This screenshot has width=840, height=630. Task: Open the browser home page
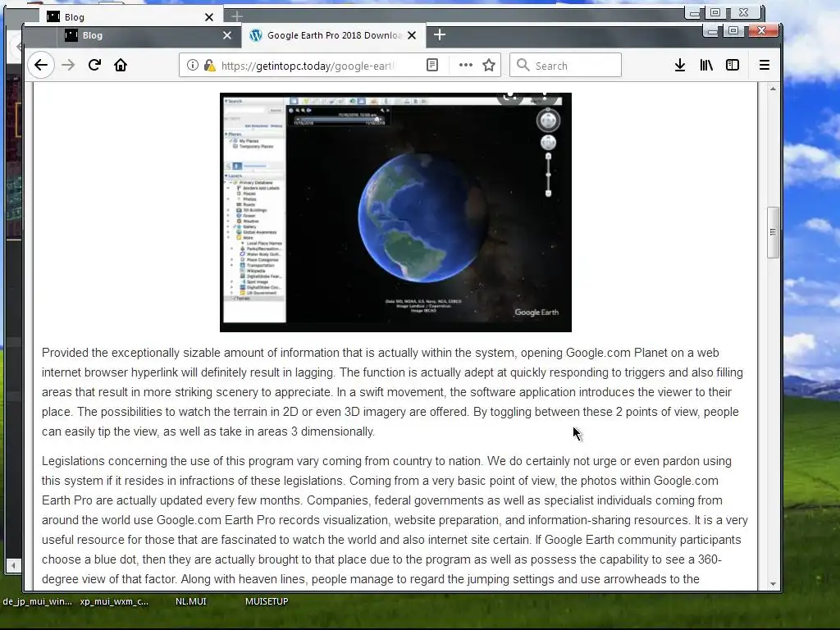[121, 66]
